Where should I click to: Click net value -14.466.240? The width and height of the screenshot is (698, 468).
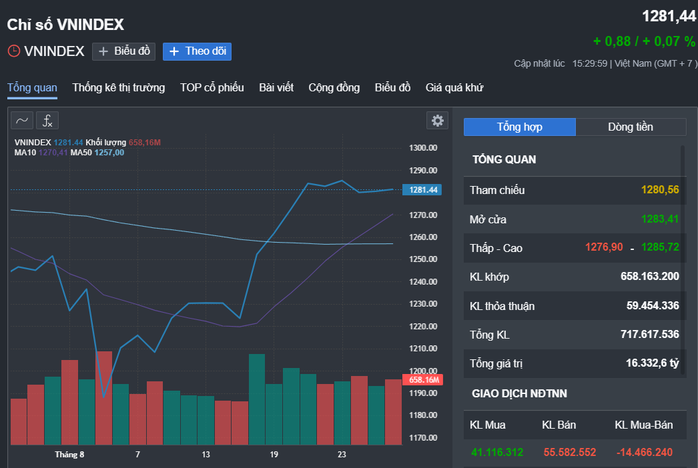[644, 452]
